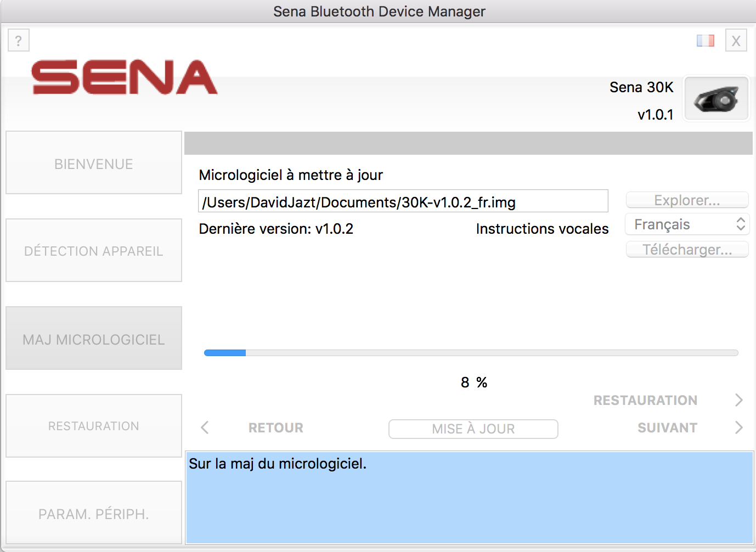This screenshot has width=756, height=552.
Task: Open the BIENVENUE section
Action: pos(94,163)
